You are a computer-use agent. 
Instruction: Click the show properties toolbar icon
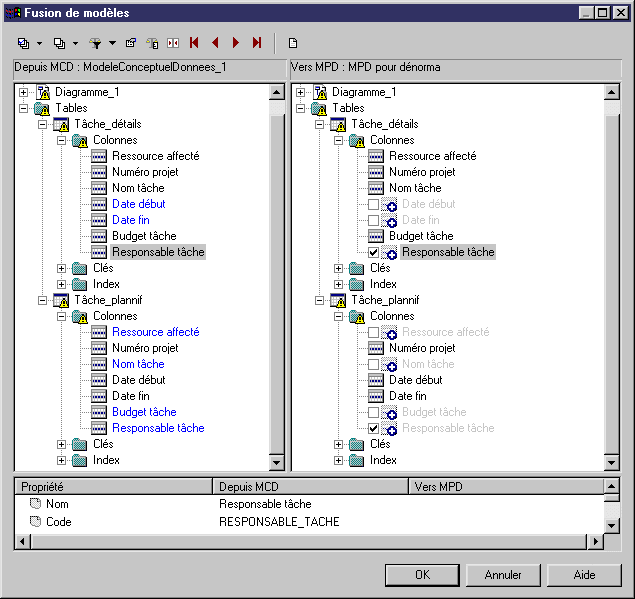point(131,43)
